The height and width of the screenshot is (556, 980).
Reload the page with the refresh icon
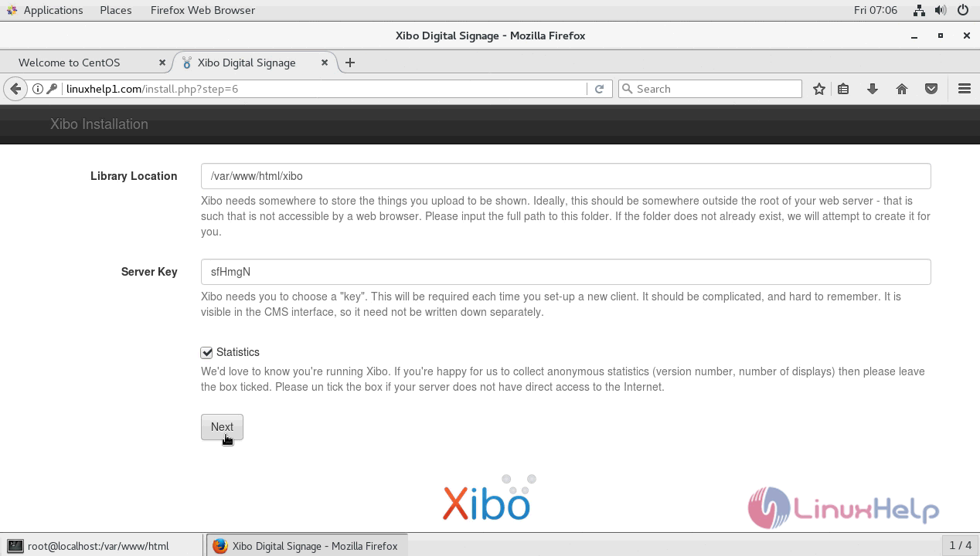[x=599, y=89]
